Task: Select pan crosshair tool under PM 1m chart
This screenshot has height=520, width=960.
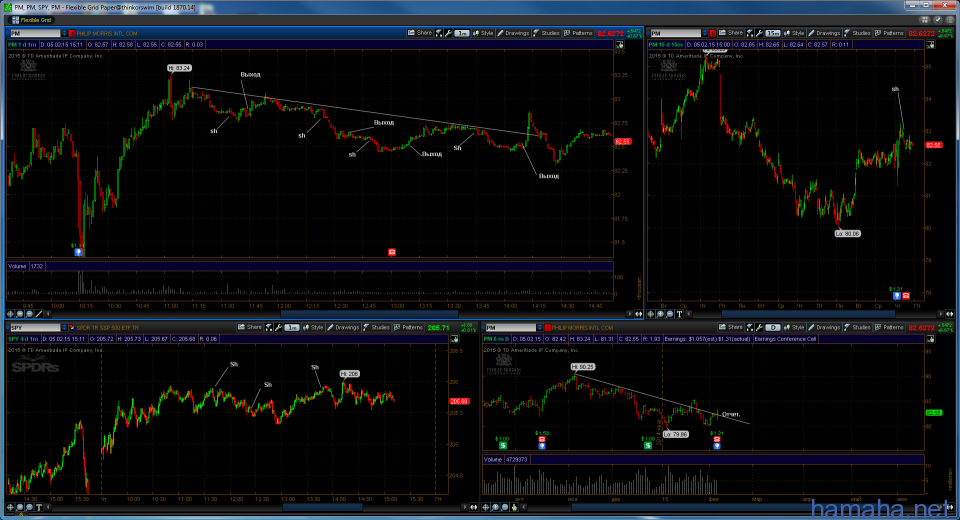Action: pyautogui.click(x=10, y=314)
